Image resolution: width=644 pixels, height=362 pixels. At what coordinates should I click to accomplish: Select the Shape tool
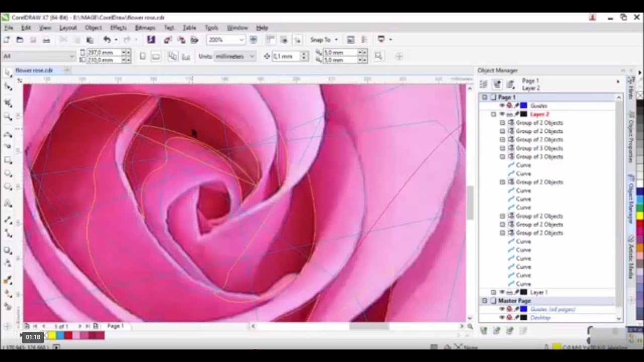(8, 87)
